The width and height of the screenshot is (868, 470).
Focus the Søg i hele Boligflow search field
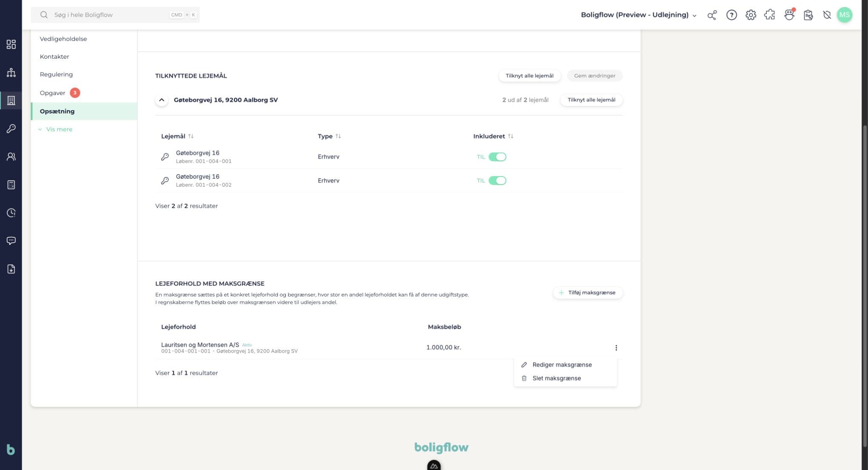tap(115, 15)
